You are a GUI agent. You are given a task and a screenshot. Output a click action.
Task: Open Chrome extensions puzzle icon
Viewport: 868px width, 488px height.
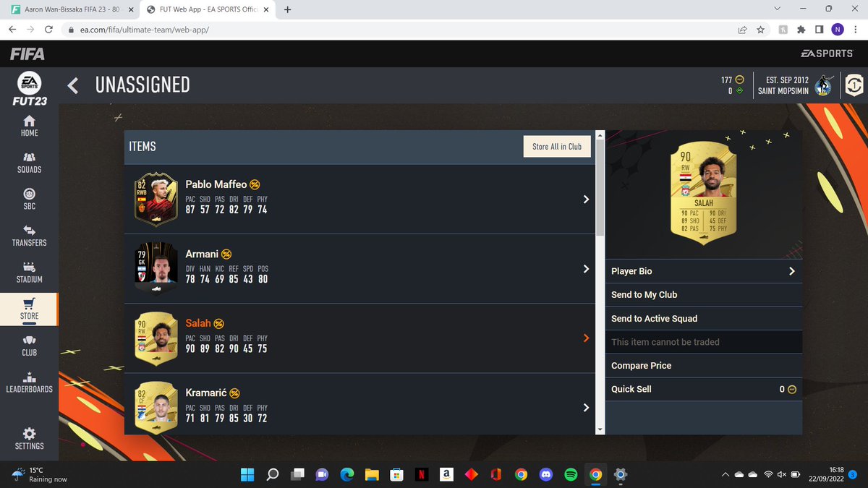click(801, 30)
